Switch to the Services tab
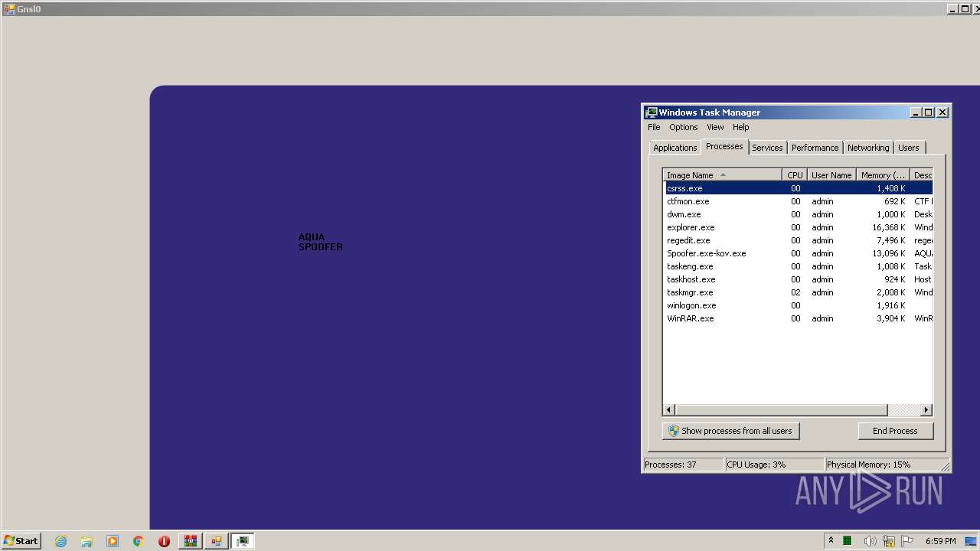Screen dimensions: 980x551 click(x=766, y=148)
